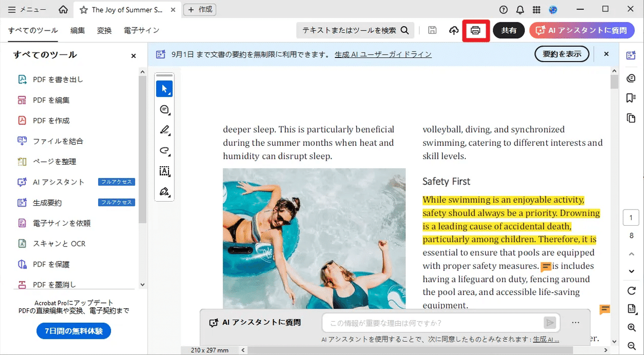Screen dimensions: 644x355
Task: Switch to the 変換 tab
Action: pos(104,31)
